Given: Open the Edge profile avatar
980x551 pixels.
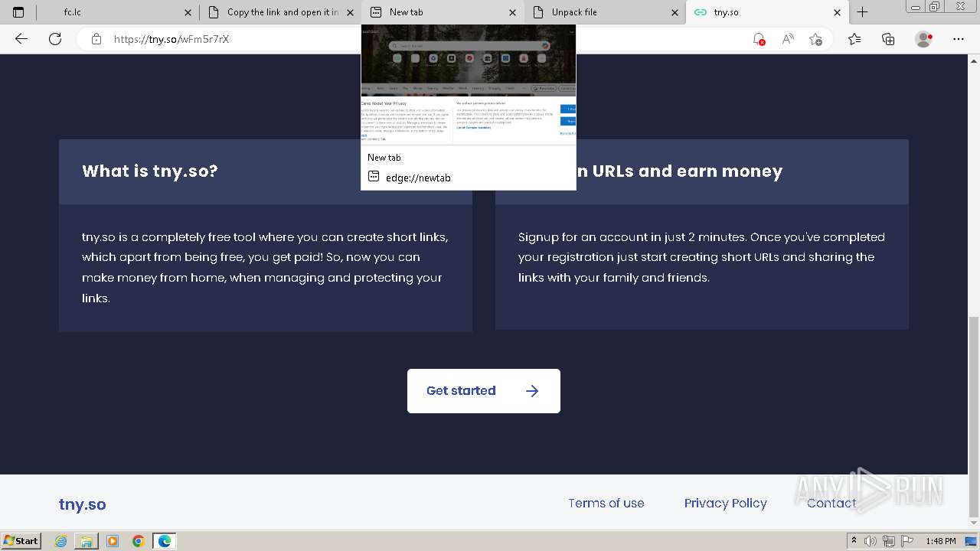Looking at the screenshot, I should [924, 39].
